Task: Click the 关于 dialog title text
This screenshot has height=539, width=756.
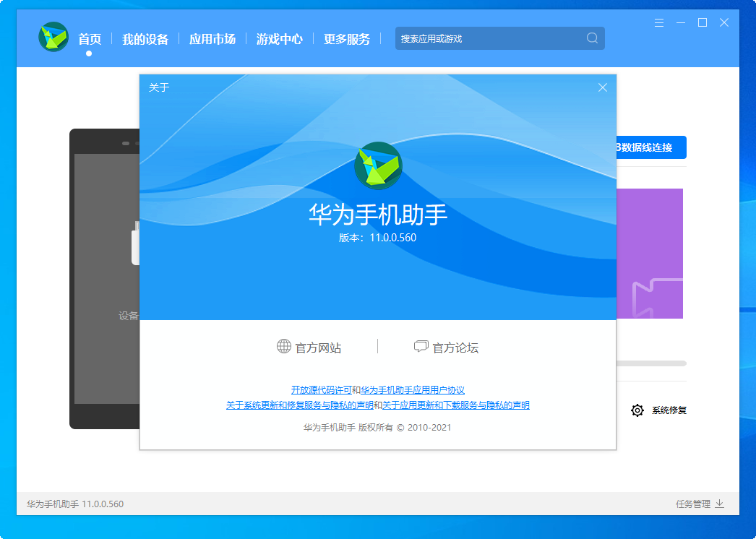Action: click(x=159, y=87)
